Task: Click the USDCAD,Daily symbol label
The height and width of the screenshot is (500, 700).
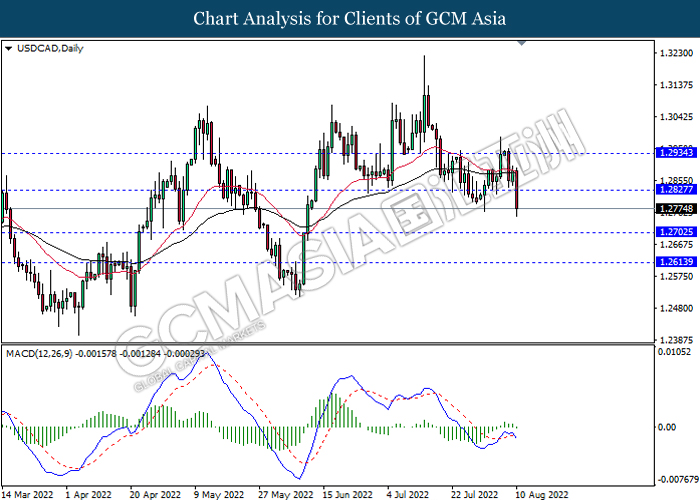Action: 50,49
